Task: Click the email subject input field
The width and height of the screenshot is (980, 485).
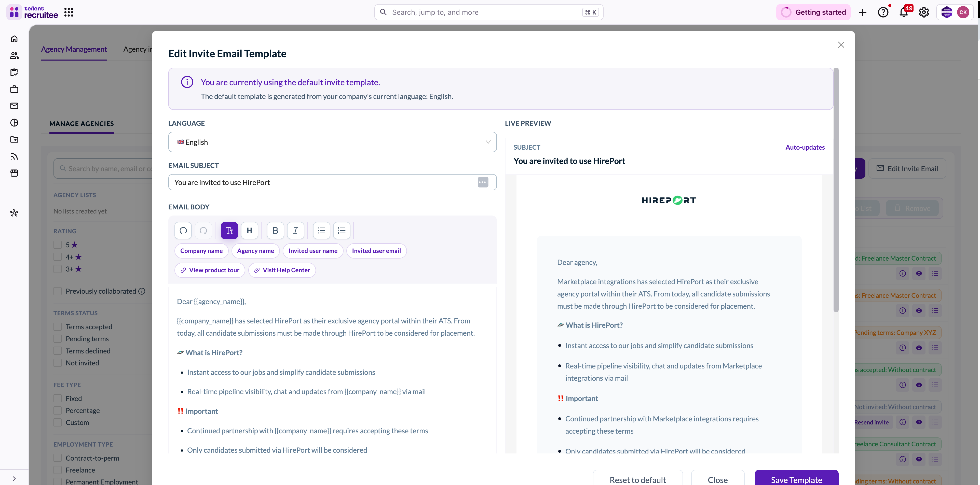Action: tap(332, 182)
